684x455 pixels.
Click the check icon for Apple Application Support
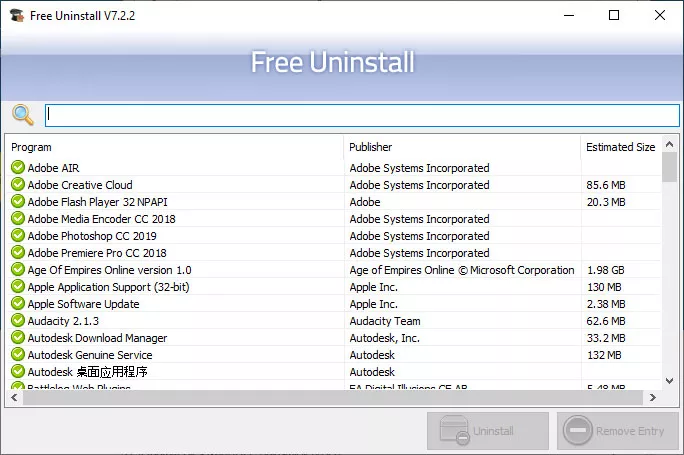pos(18,286)
